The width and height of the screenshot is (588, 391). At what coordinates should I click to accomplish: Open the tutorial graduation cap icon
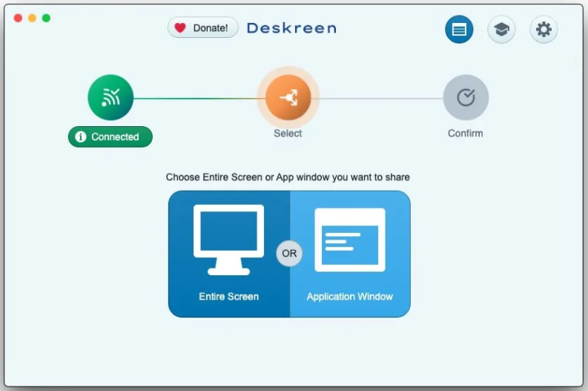coord(501,29)
